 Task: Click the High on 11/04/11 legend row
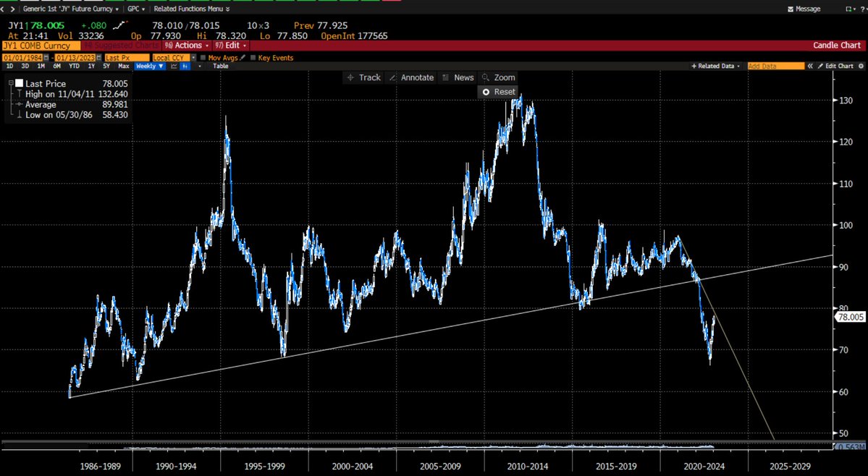click(x=72, y=94)
